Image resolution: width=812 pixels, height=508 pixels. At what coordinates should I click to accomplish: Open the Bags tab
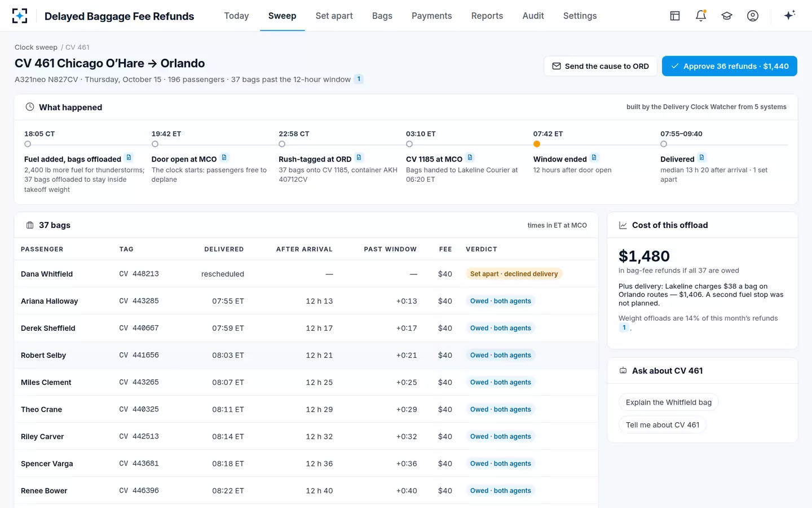tap(382, 16)
